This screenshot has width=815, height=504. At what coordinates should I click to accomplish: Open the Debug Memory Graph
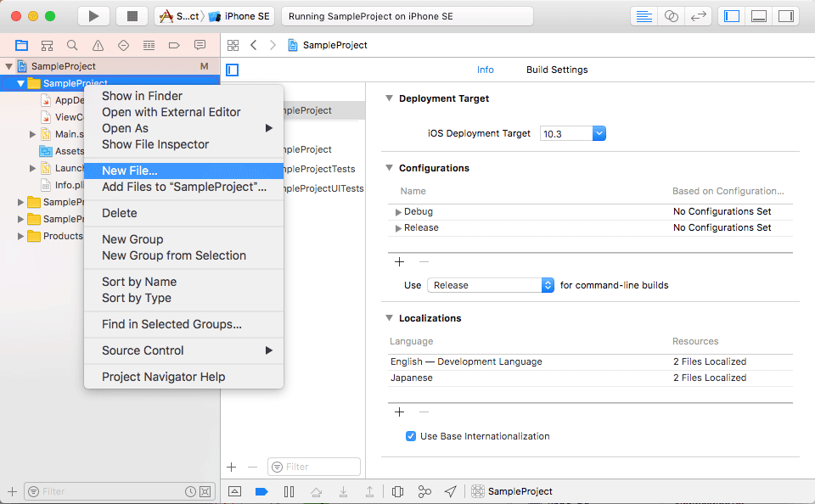pos(424,491)
